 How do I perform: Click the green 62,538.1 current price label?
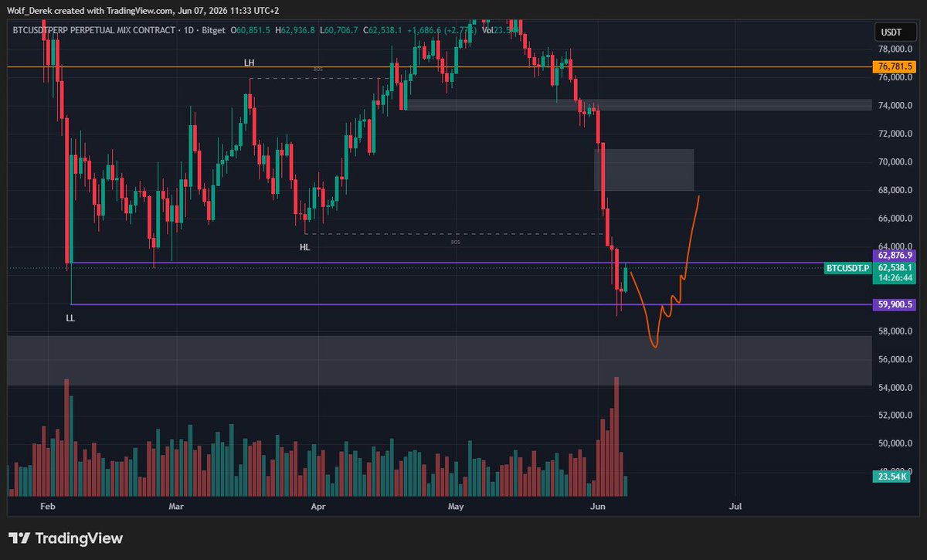pyautogui.click(x=895, y=267)
